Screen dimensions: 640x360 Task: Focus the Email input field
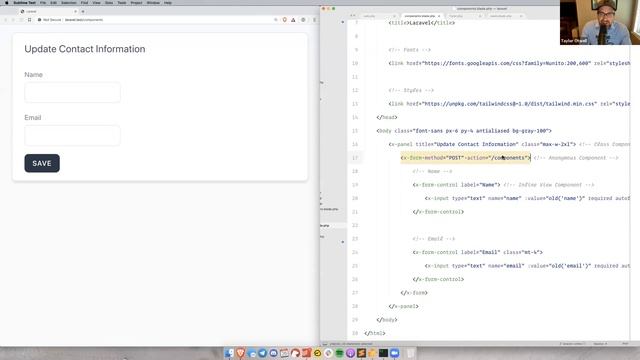tap(73, 135)
